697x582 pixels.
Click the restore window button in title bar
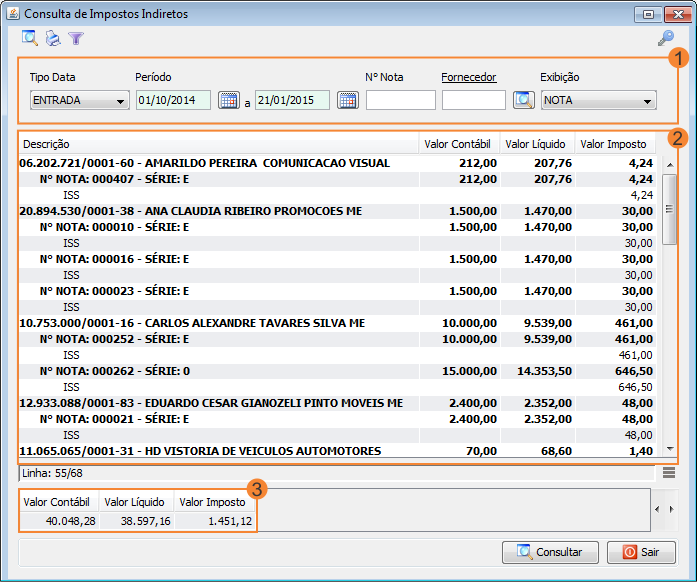[648, 14]
